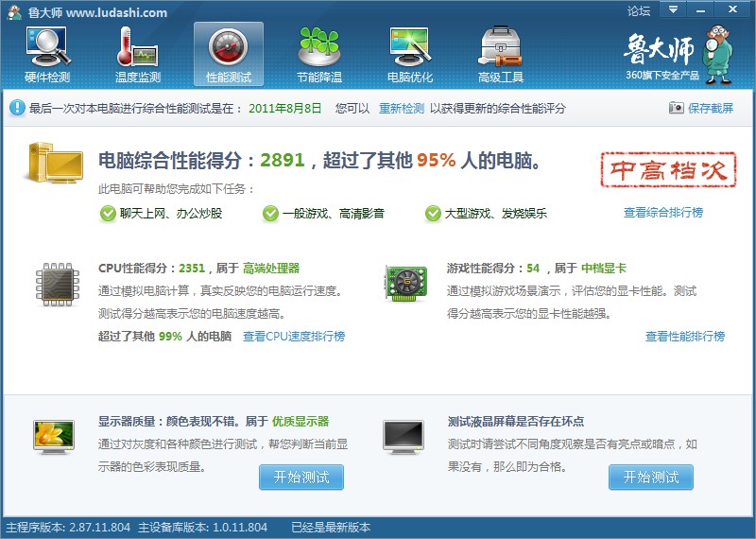The image size is (756, 539).
Task: Close the 鲁大师 window
Action: 733,9
